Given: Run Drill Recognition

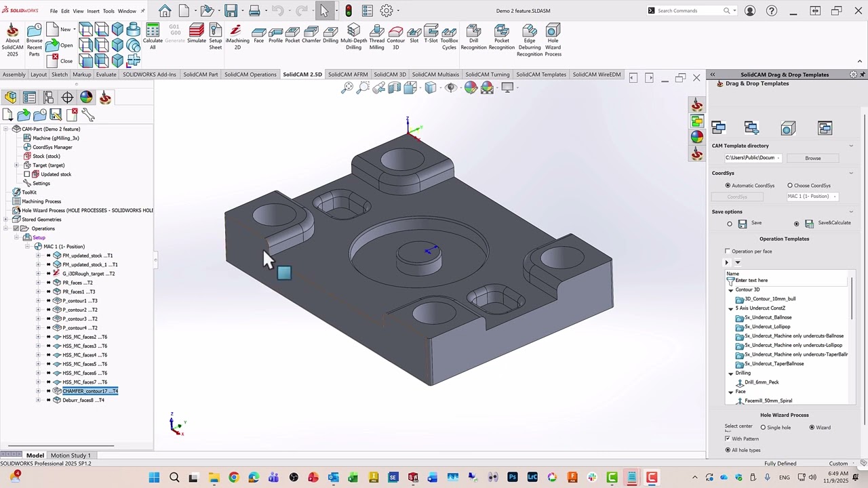Looking at the screenshot, I should click(474, 36).
